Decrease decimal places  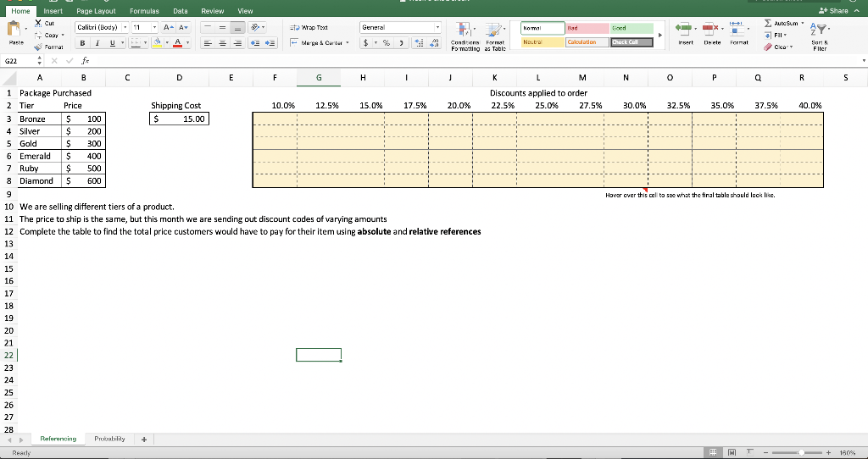tap(435, 42)
